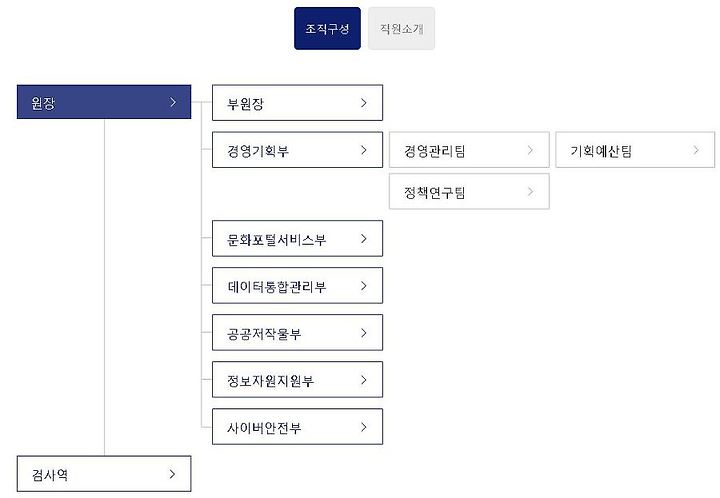
Task: Click the arrow icon in 기획예산팀 box
Action: (696, 150)
